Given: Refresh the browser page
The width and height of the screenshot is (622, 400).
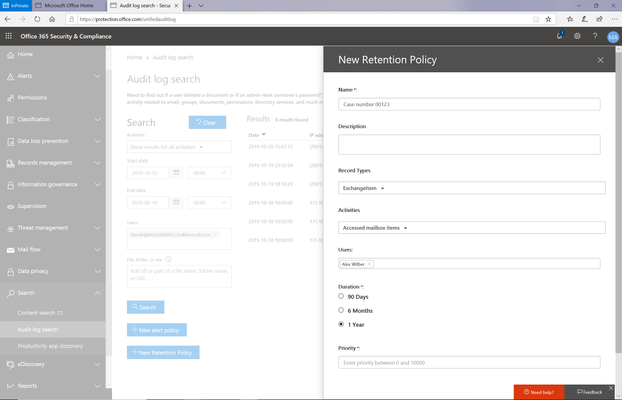Looking at the screenshot, I should pyautogui.click(x=37, y=19).
